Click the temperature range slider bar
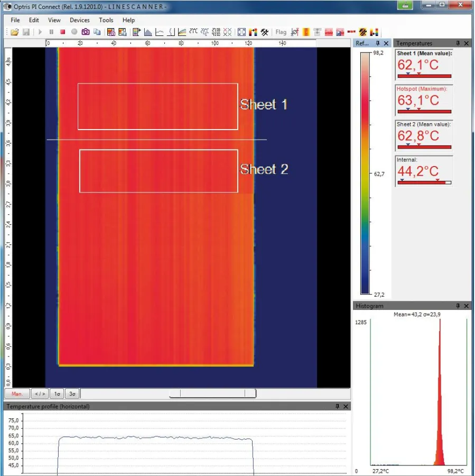475x476 pixels. tap(212, 393)
